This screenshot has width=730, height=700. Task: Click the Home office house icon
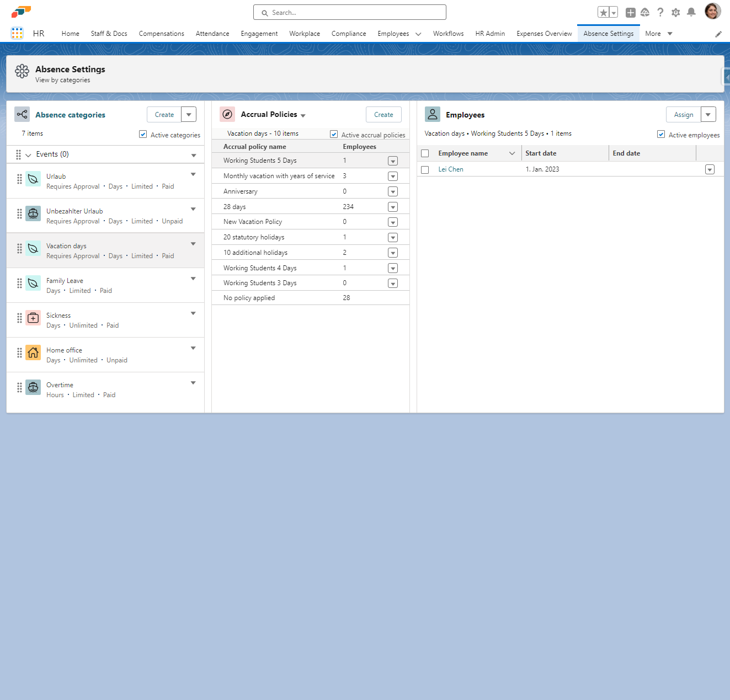pos(33,352)
